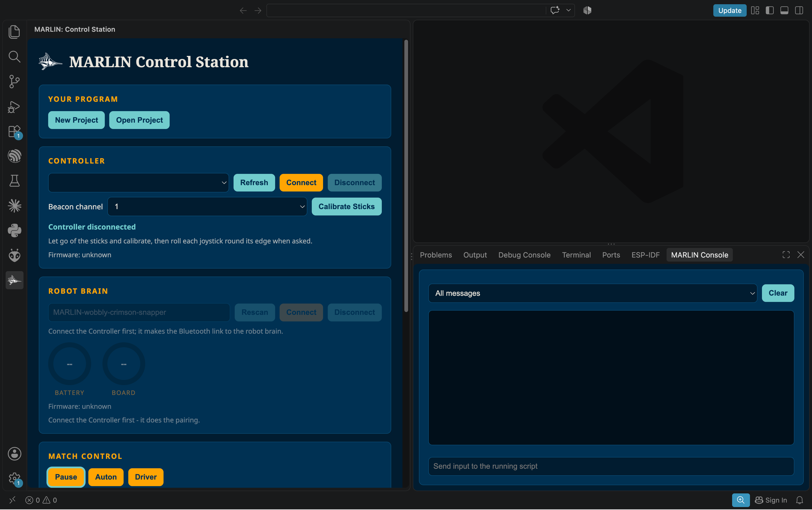Open Extensions view icon
The height and width of the screenshot is (510, 812).
(14, 131)
